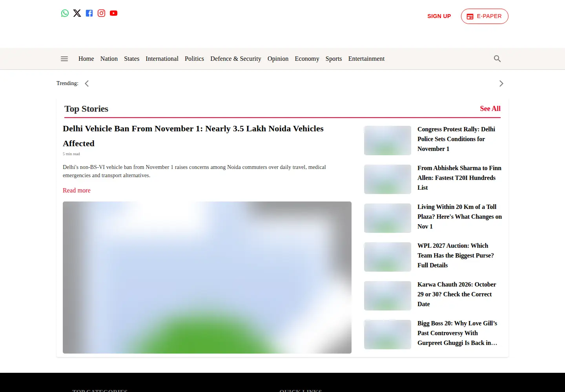Open the International section
The height and width of the screenshot is (392, 565).
point(162,59)
